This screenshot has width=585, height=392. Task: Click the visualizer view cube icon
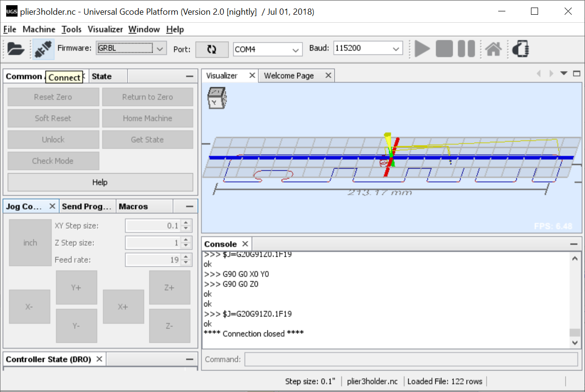point(217,99)
